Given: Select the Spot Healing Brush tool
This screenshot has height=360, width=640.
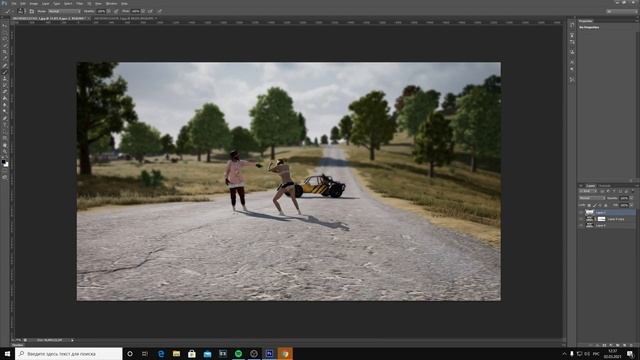Looking at the screenshot, I should pos(5,65).
